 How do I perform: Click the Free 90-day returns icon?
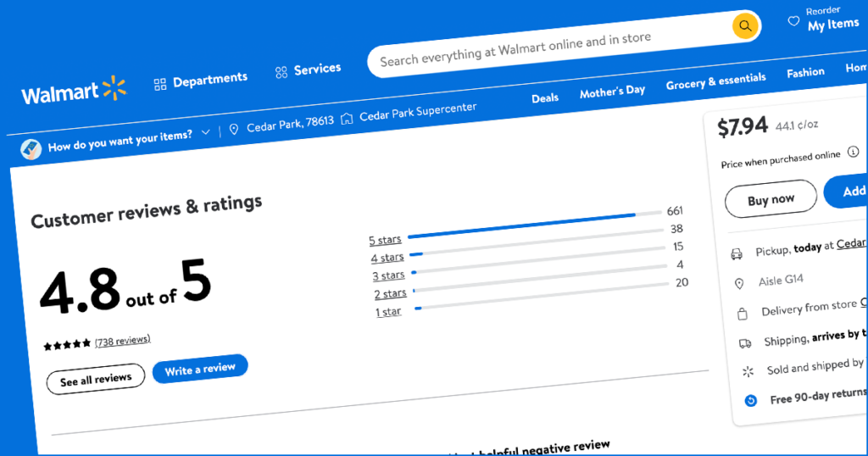(x=750, y=400)
